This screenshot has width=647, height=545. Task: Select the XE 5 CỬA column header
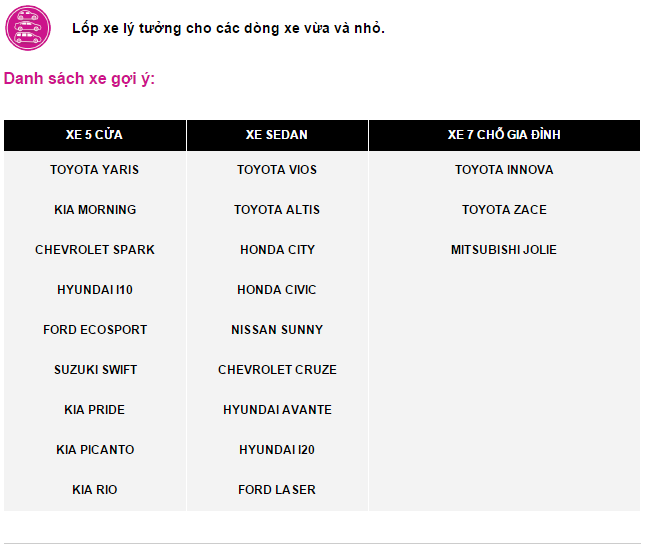pyautogui.click(x=94, y=135)
